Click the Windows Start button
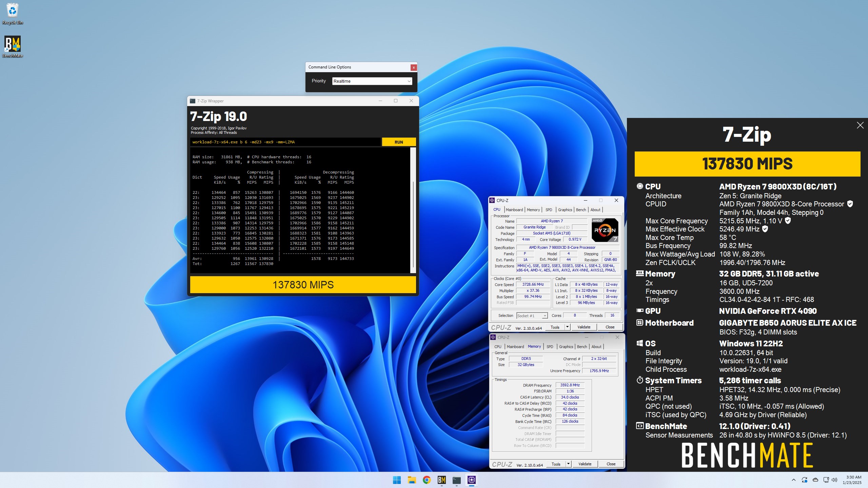This screenshot has height=488, width=868. (x=397, y=480)
